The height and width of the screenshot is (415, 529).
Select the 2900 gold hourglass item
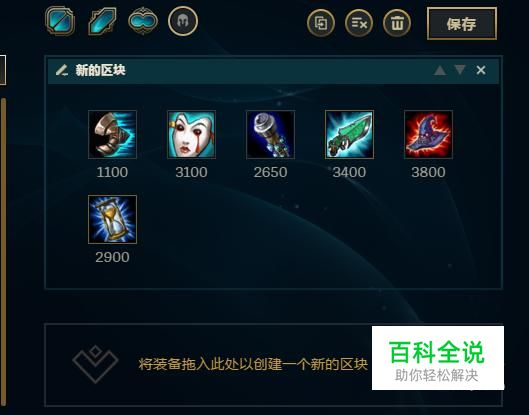(112, 219)
